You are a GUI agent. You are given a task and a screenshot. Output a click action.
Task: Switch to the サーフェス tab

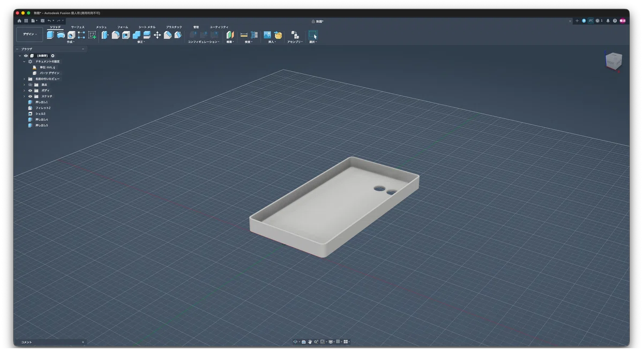(x=78, y=27)
